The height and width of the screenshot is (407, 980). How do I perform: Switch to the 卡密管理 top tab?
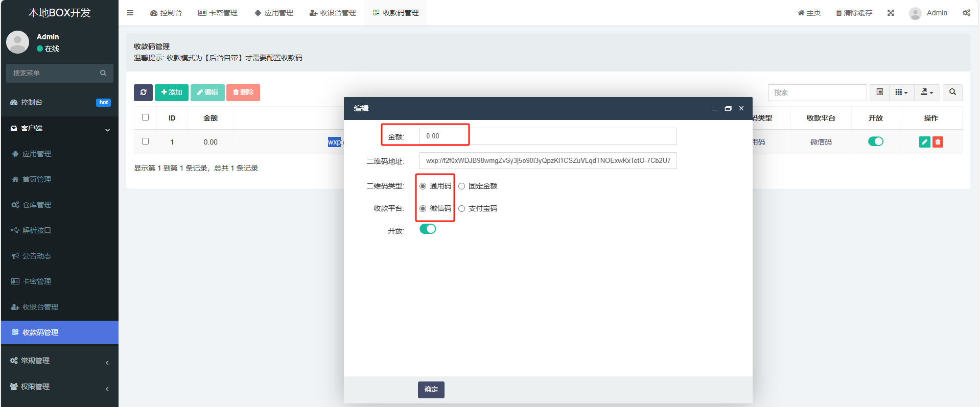pos(218,13)
